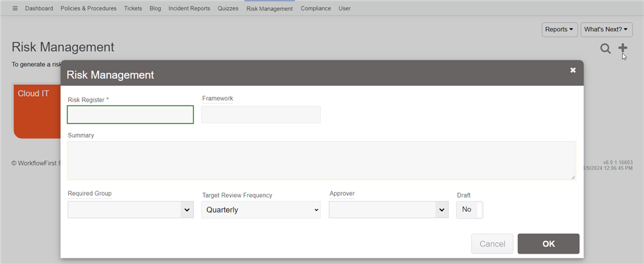Viewport: 644px width, 264px height.
Task: Open the Incident Reports menu
Action: click(x=189, y=8)
